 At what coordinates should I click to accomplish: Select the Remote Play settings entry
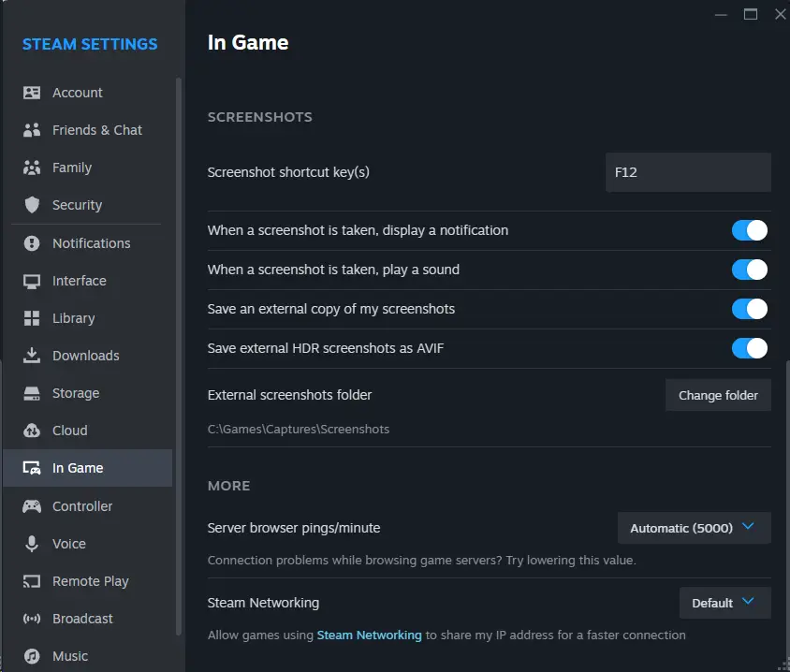tap(91, 580)
